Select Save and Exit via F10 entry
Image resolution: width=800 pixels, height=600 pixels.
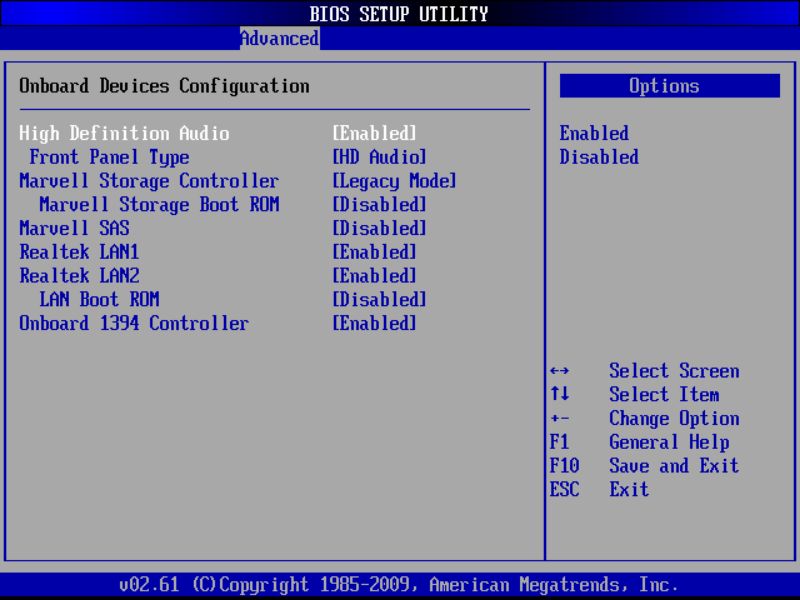(672, 466)
